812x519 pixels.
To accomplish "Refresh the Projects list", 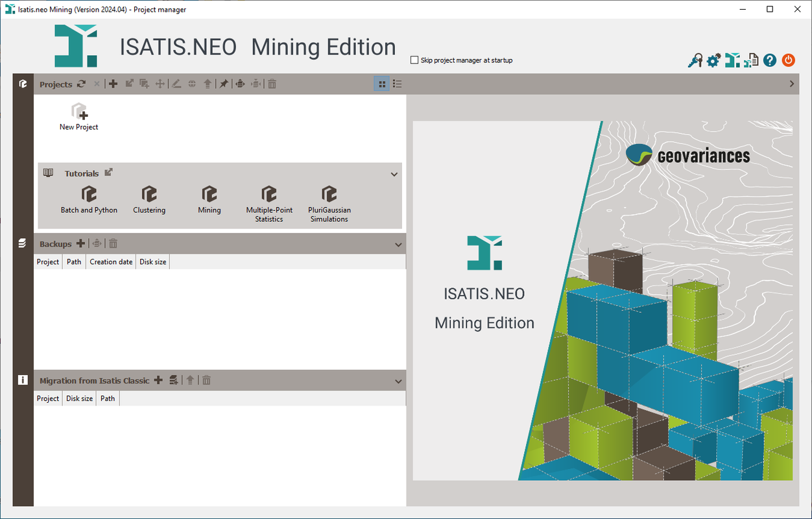I will pyautogui.click(x=81, y=84).
